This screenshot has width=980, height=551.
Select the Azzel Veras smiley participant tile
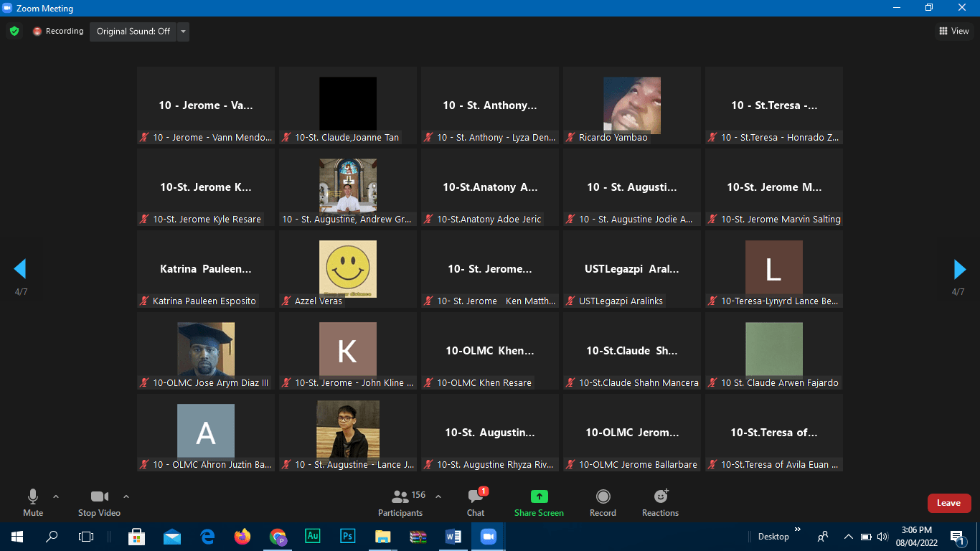347,269
